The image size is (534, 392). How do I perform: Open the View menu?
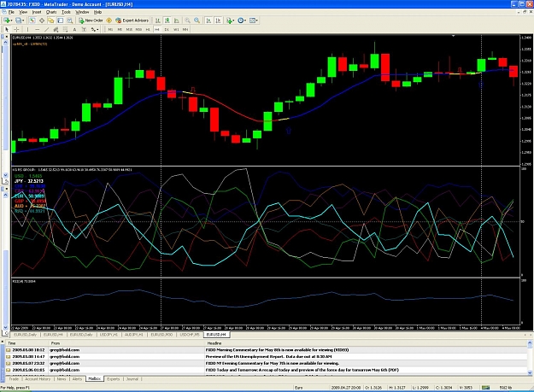coord(23,12)
